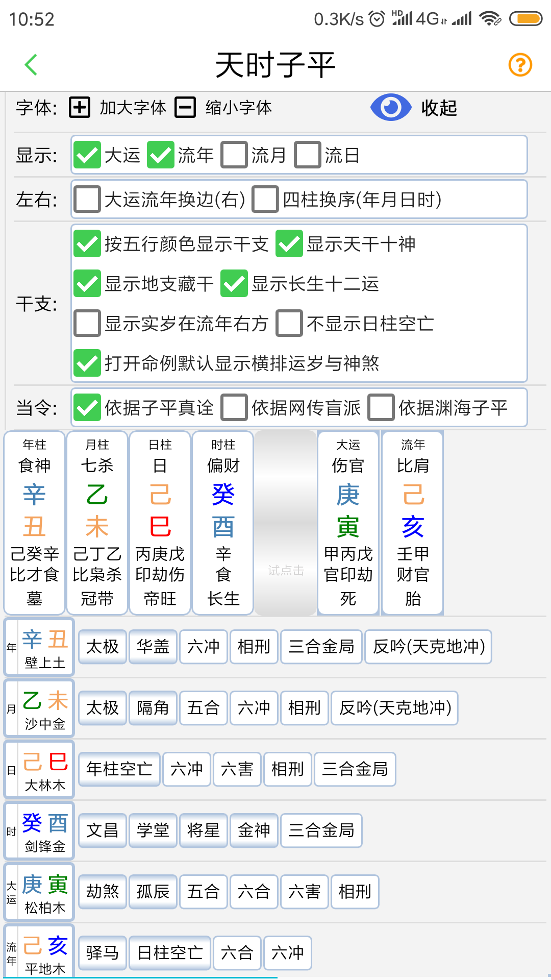Toggle 打开命例默认显示横排运岁与神煞 checkbox
Viewport: 551px width, 980px height.
(87, 363)
